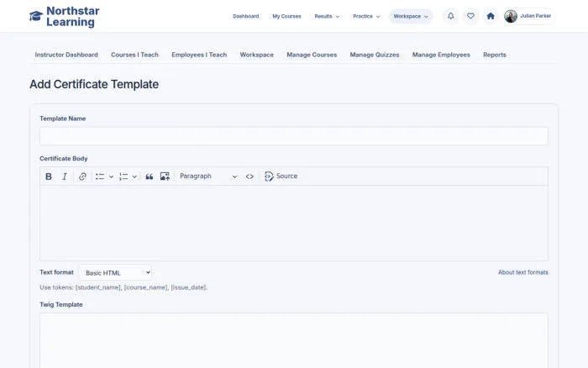Expand the Results menu
The image size is (588, 368).
pos(327,16)
